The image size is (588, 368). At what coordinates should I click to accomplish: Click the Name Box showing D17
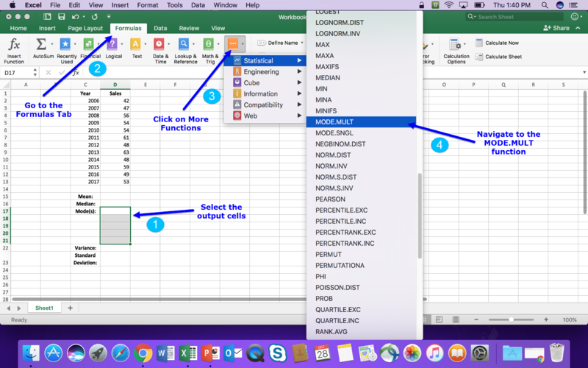(18, 73)
